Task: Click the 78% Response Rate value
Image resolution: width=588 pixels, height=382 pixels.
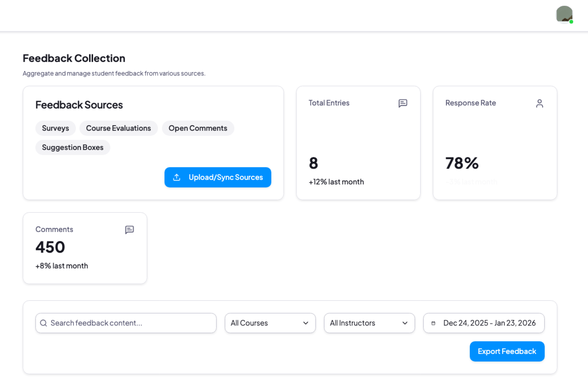Action: (462, 163)
